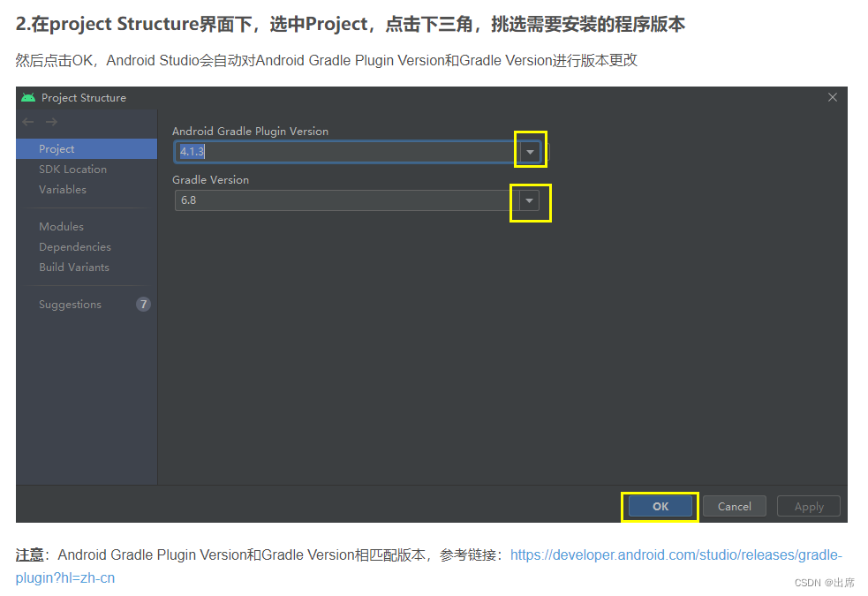This screenshot has height=596, width=868.
Task: Open the Modules section
Action: pyautogui.click(x=61, y=226)
